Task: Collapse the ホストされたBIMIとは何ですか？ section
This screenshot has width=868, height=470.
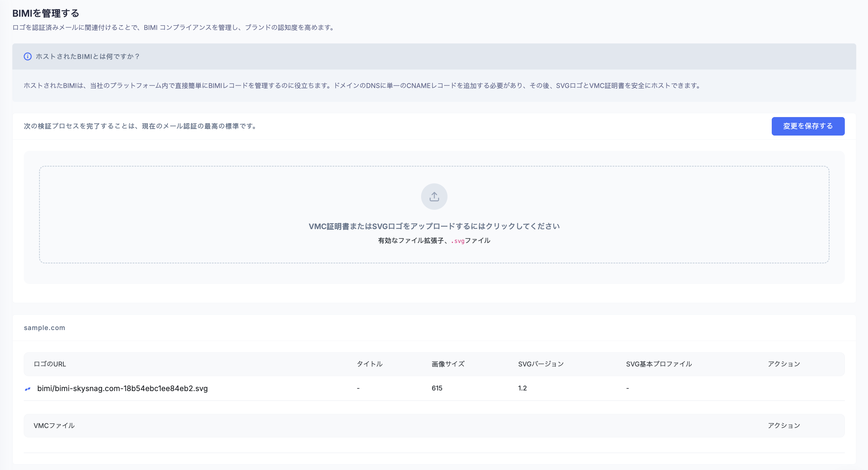Action: 88,57
